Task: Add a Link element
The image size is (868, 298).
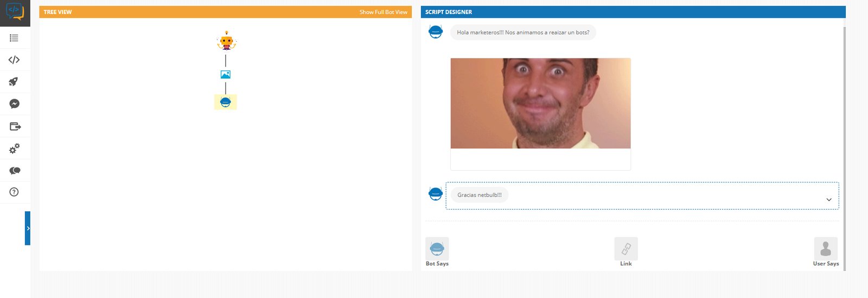Action: point(626,252)
